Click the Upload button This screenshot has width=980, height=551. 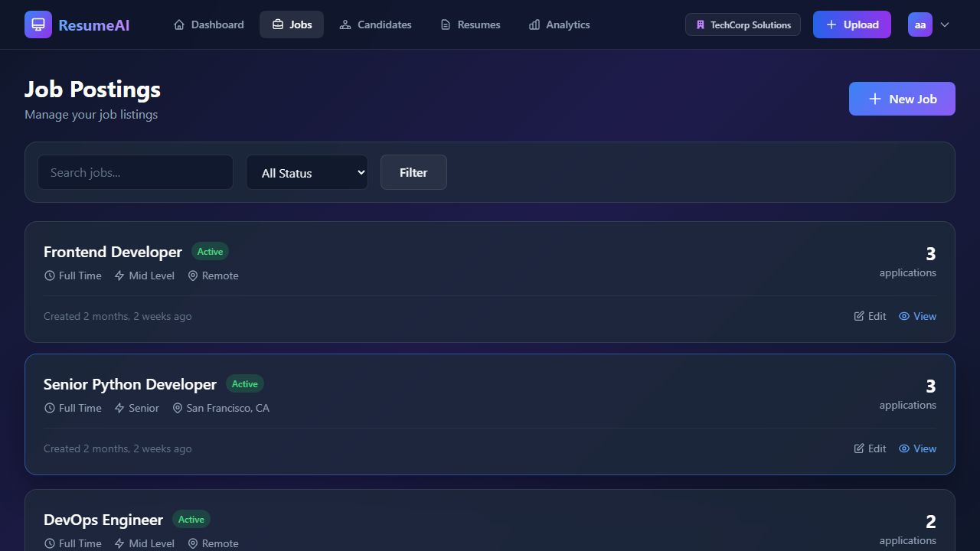(851, 24)
